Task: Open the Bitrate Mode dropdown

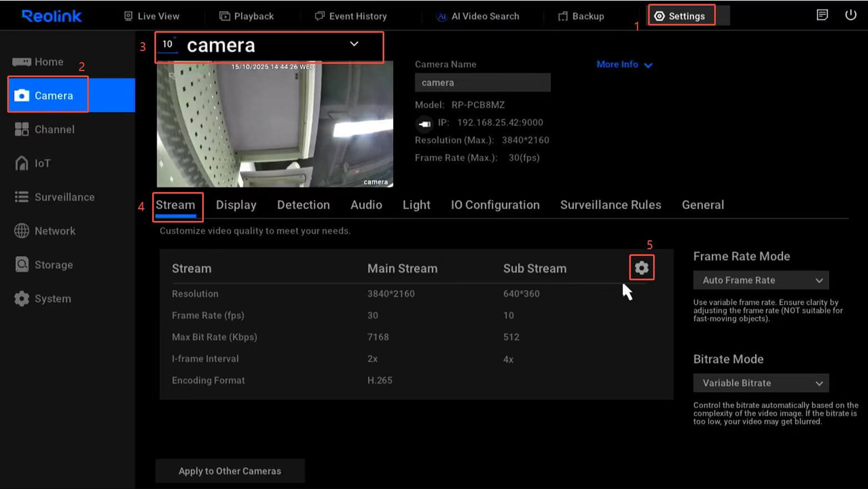Action: [760, 383]
